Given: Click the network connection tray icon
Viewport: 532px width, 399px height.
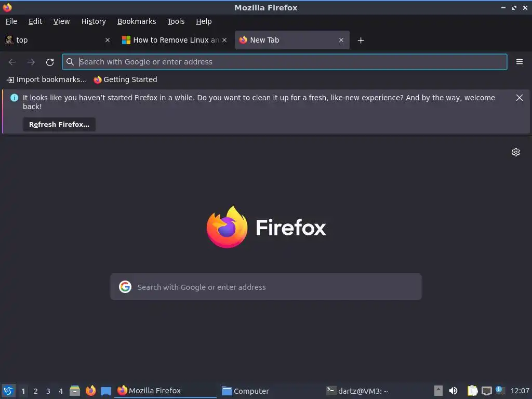Looking at the screenshot, I should pyautogui.click(x=486, y=391).
